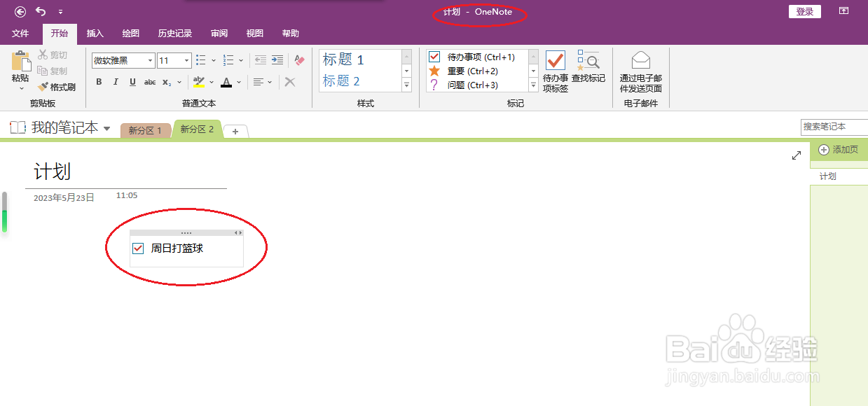
Task: Expand font color options arrow
Action: [x=239, y=83]
